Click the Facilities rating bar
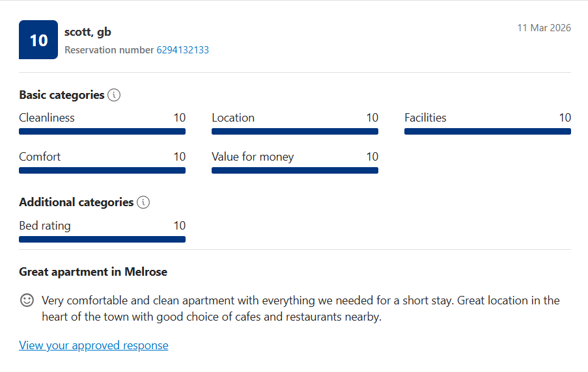Screen dimensions: 588x372 coord(488,131)
